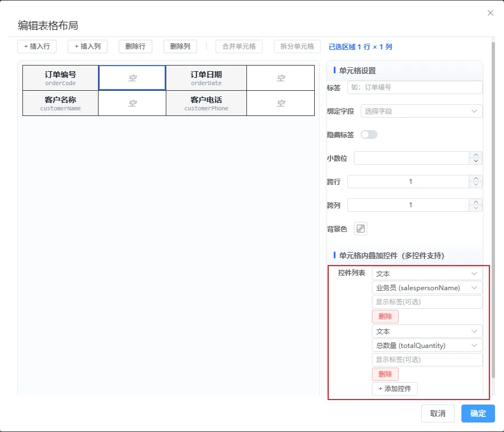
Task: Select the 订单日期 orderDate cell
Action: [x=206, y=78]
